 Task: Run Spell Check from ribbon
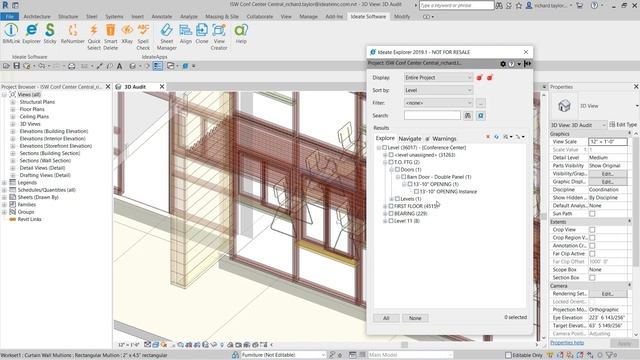tap(143, 37)
